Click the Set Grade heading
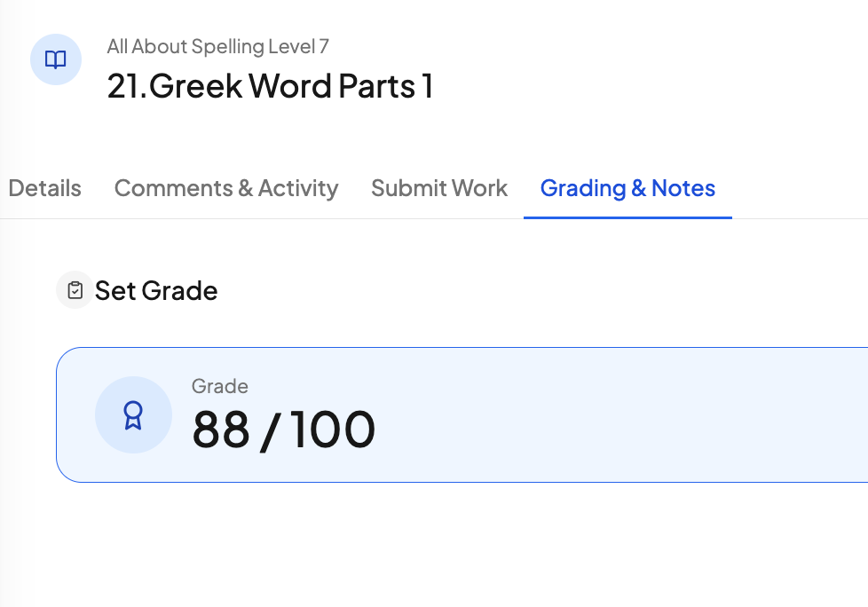 pyautogui.click(x=156, y=291)
